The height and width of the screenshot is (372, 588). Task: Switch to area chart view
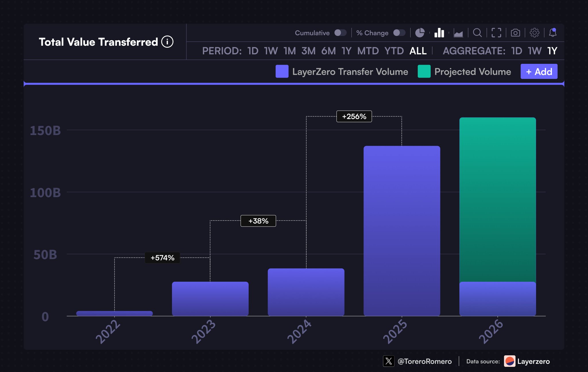click(458, 33)
